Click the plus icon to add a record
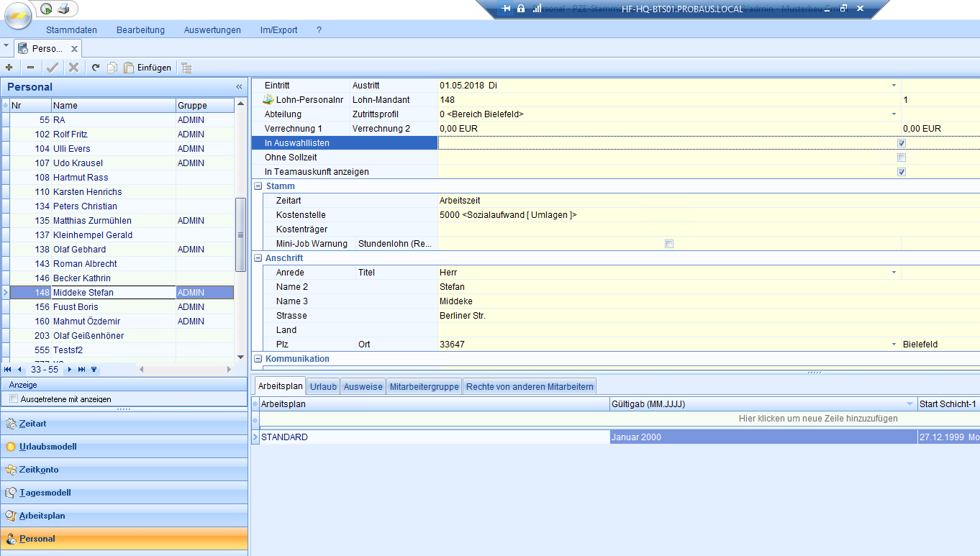Screen dimensions: 980x556 [x=9, y=68]
